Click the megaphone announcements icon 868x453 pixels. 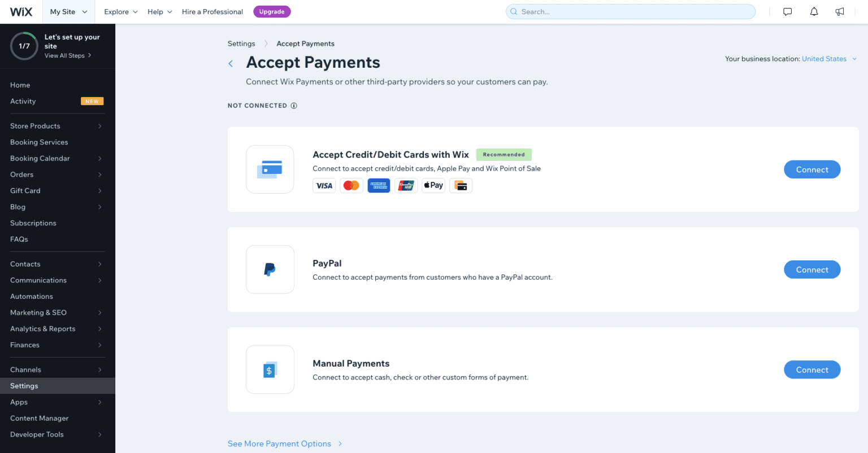pyautogui.click(x=840, y=12)
